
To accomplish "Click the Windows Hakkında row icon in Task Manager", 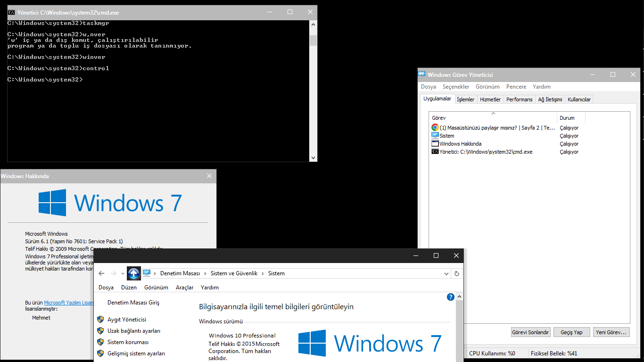I will pyautogui.click(x=435, y=144).
